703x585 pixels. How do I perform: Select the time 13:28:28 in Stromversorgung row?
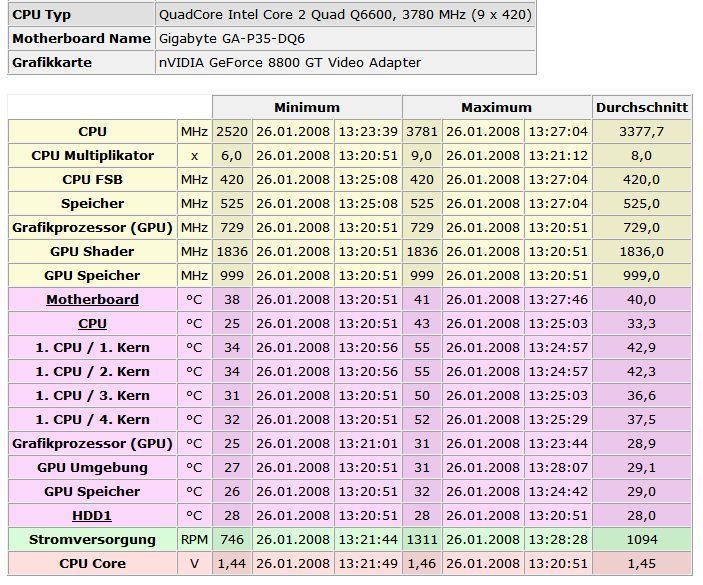pyautogui.click(x=558, y=540)
